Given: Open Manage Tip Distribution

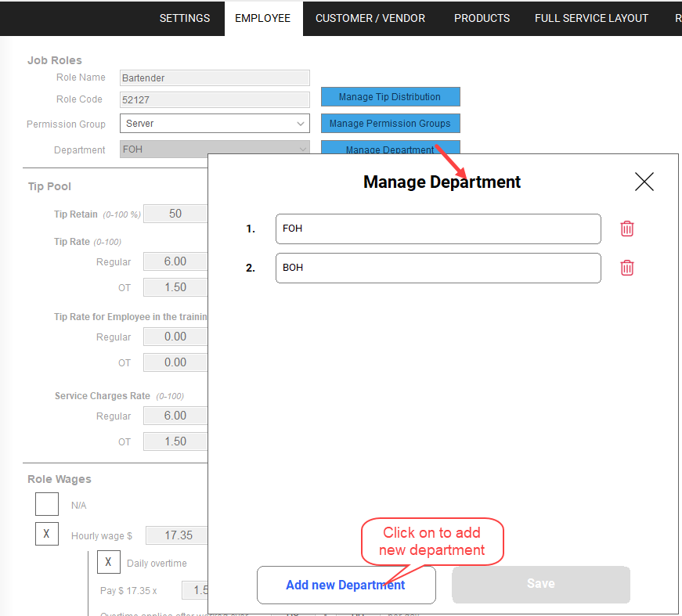Looking at the screenshot, I should (390, 96).
